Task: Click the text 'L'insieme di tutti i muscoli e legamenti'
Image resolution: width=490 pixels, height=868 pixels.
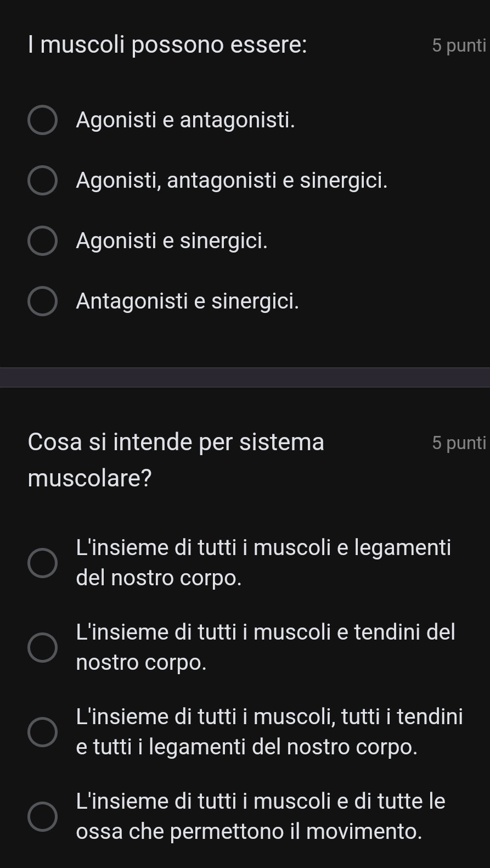Action: tap(263, 548)
